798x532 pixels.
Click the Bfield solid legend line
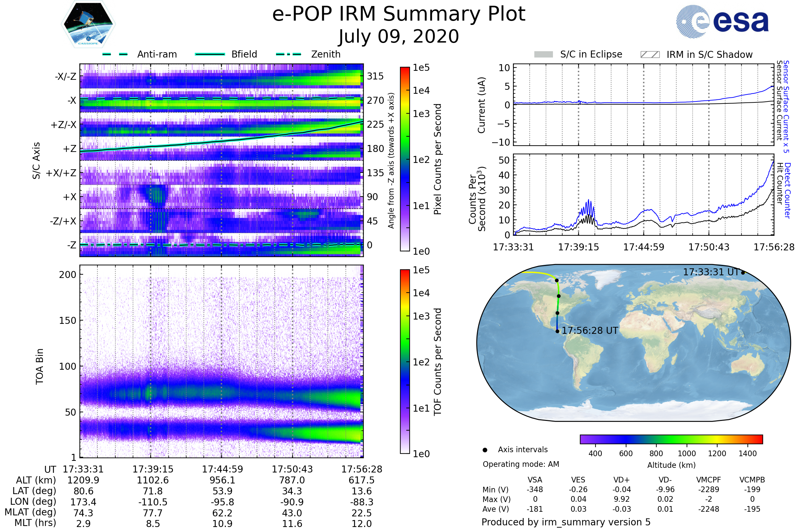click(210, 54)
